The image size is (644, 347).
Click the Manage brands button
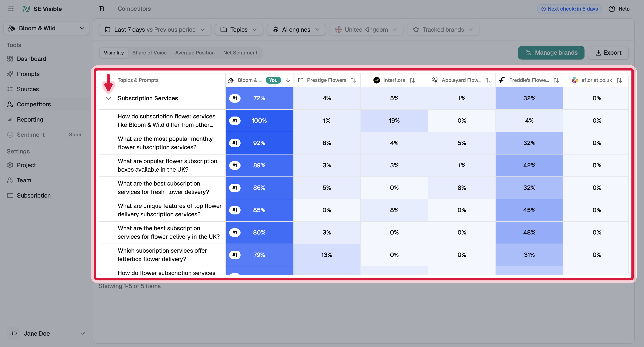tap(551, 53)
